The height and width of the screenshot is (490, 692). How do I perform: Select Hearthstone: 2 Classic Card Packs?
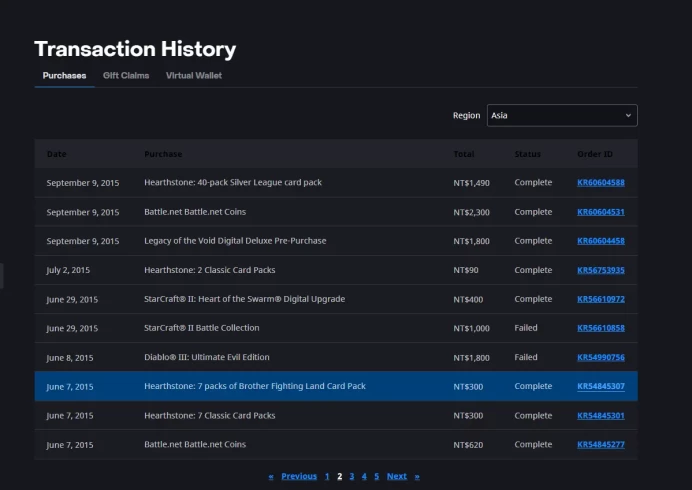pos(210,270)
